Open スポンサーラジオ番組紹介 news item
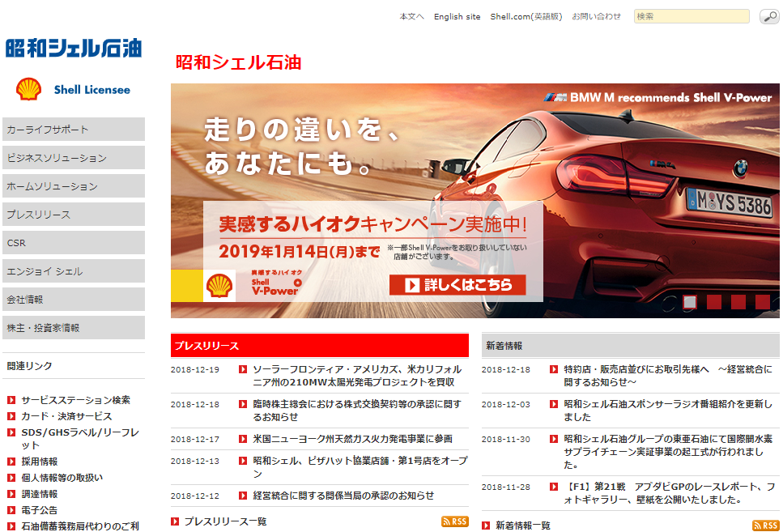783x532 pixels. (x=668, y=410)
